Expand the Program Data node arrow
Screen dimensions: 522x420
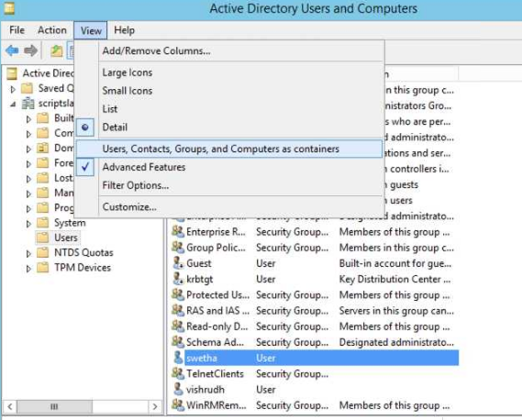(x=29, y=209)
